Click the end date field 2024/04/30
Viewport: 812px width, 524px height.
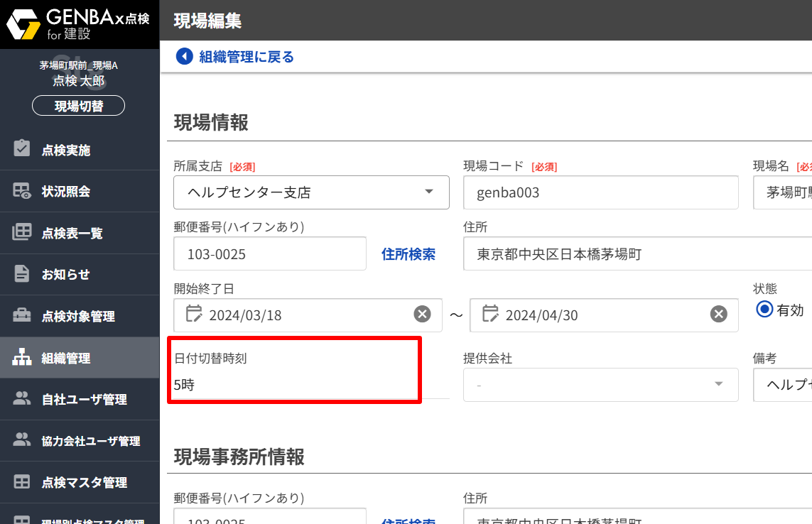pos(604,315)
